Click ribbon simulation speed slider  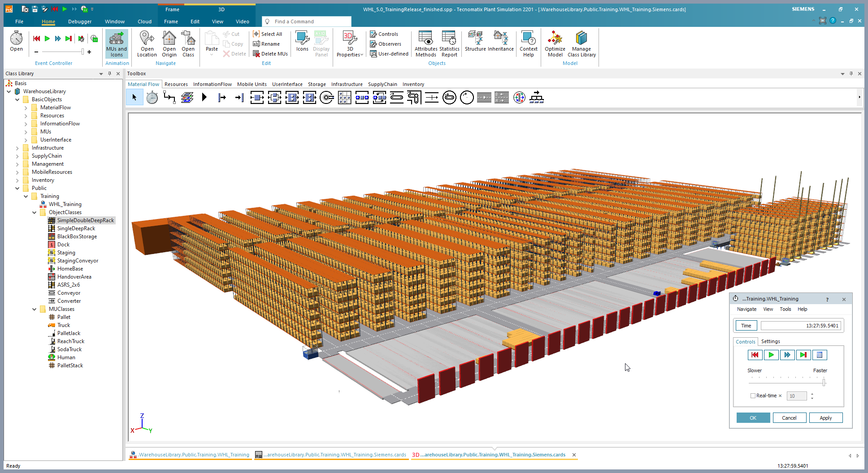[x=82, y=52]
